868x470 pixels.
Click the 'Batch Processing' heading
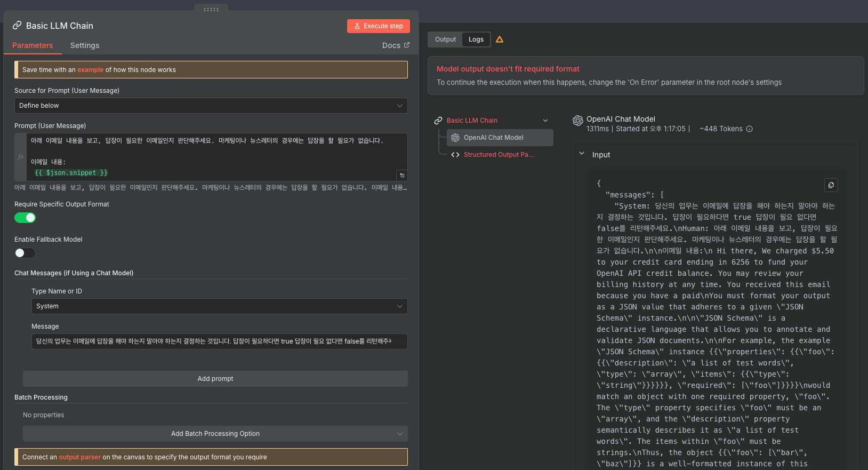click(41, 397)
